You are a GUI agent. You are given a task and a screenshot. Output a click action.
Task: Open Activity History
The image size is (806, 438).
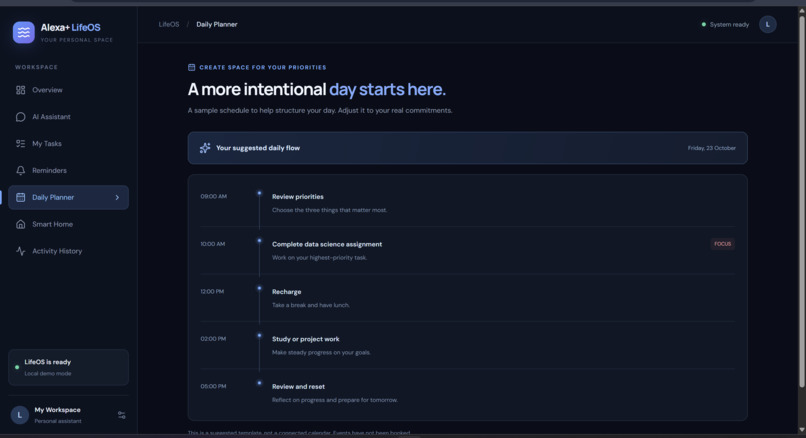68,251
